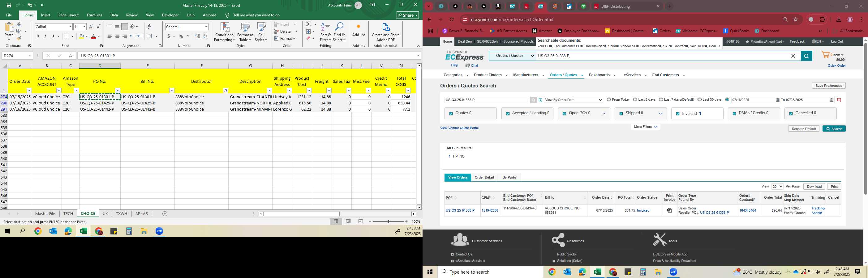
Task: Expand More Filters
Action: click(x=645, y=127)
